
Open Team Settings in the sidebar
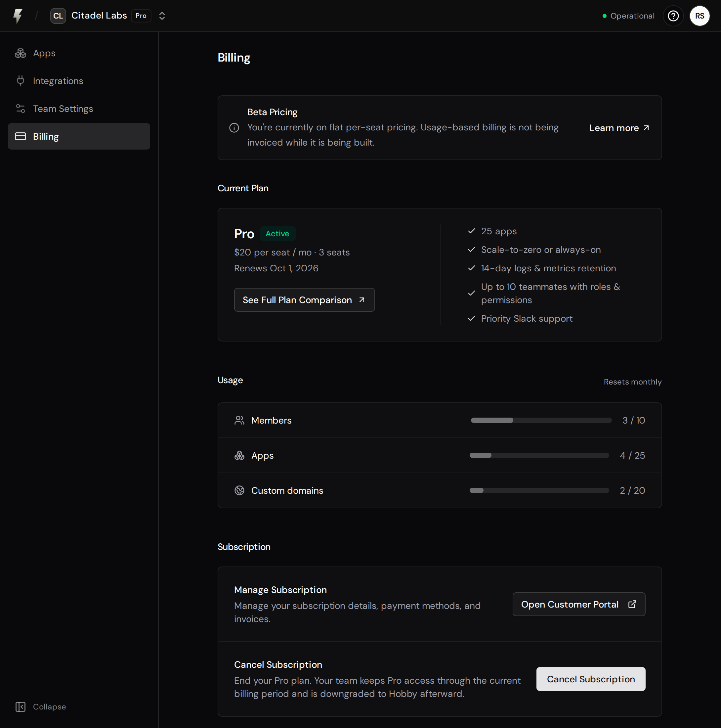79,109
